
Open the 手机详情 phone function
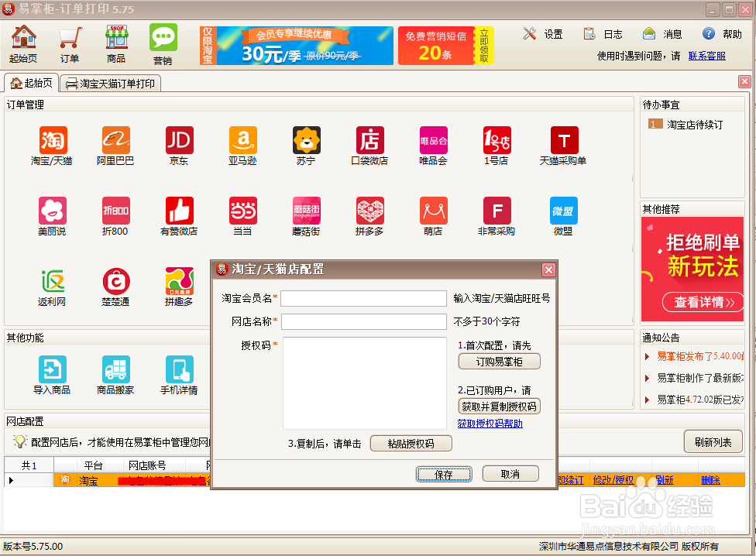180,376
